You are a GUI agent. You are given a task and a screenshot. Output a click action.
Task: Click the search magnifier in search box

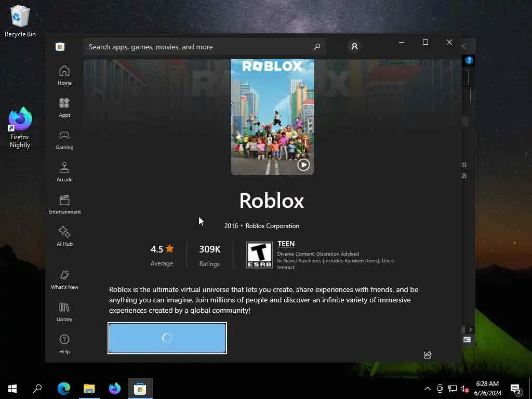click(x=317, y=46)
